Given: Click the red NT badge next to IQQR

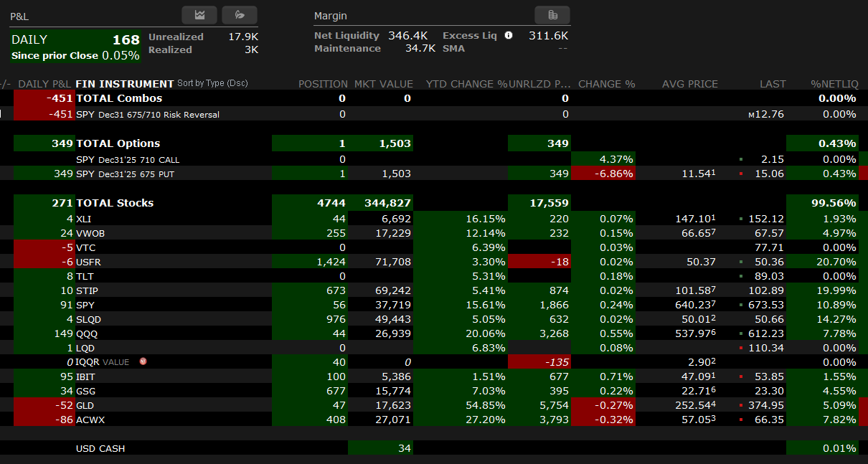Looking at the screenshot, I should [x=143, y=361].
